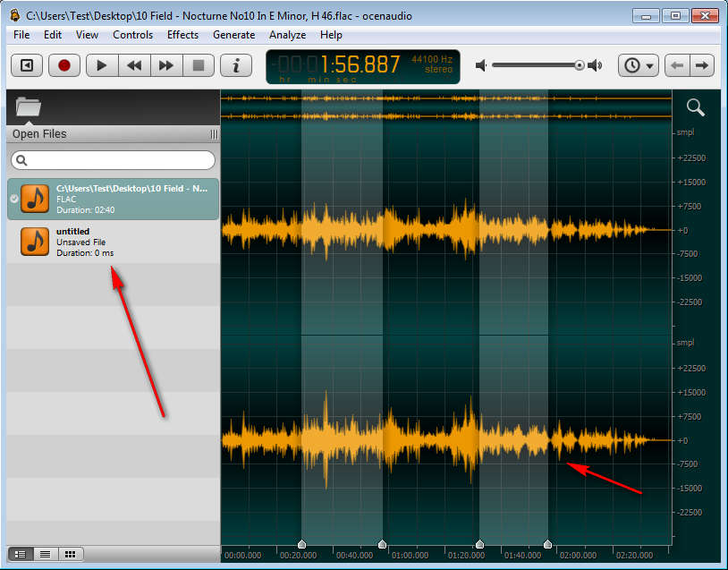The width and height of the screenshot is (728, 570).
Task: Switch file list to detailed list view
Action: (x=20, y=554)
